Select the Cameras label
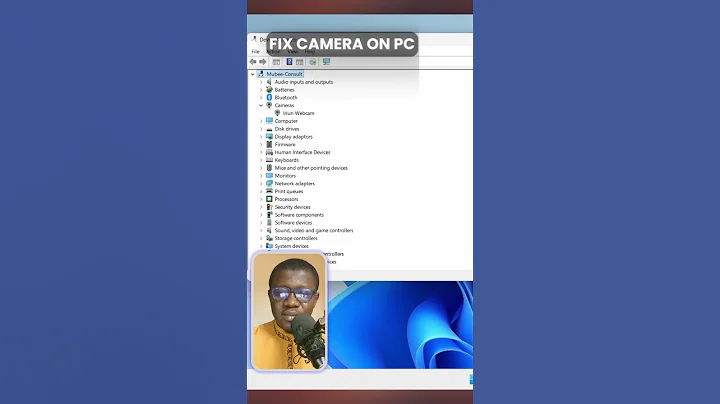Image resolution: width=720 pixels, height=404 pixels. click(x=284, y=105)
